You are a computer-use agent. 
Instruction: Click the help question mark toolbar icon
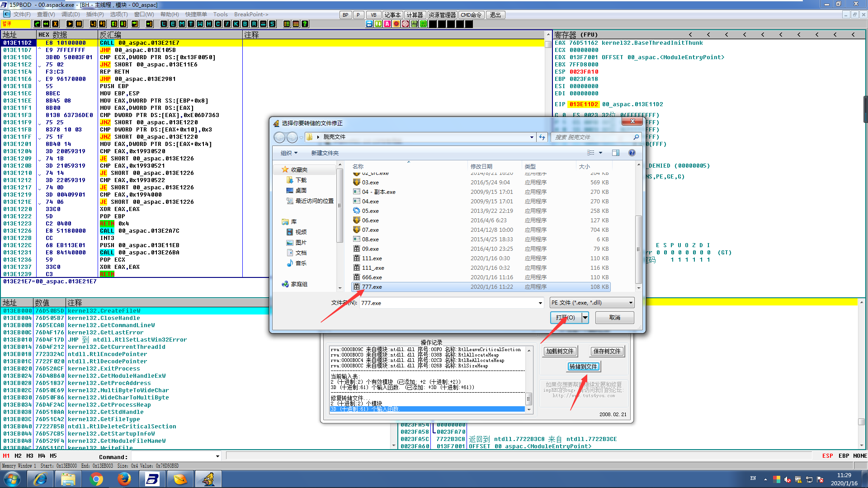(305, 24)
